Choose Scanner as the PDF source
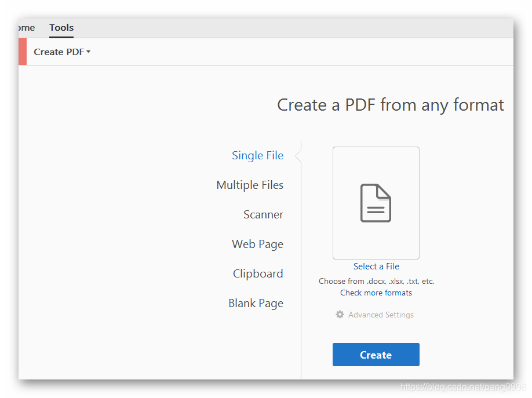The width and height of the screenshot is (532, 398). (263, 214)
